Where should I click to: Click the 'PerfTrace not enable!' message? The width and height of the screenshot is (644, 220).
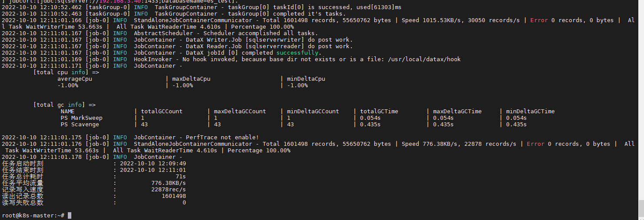(x=222, y=138)
